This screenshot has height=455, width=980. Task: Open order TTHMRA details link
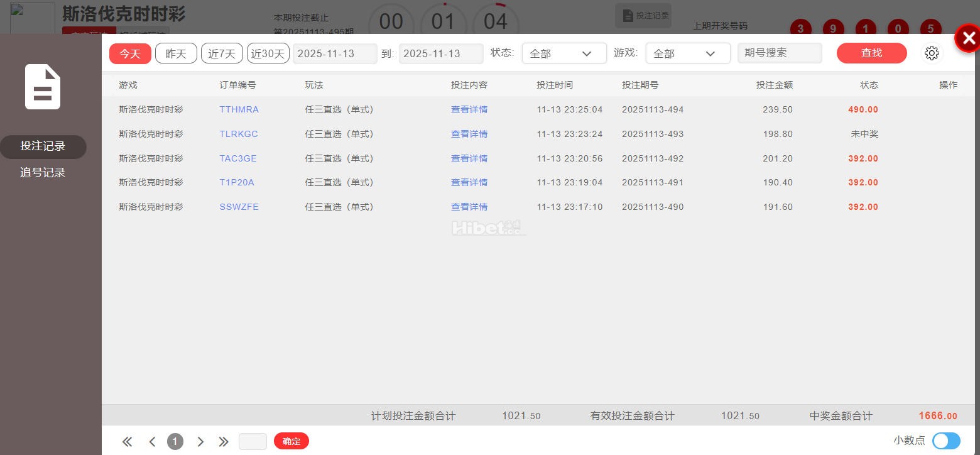tap(239, 109)
